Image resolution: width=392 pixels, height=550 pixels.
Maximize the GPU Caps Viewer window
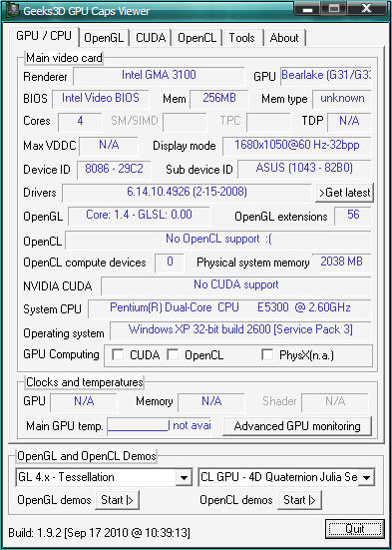pyautogui.click(x=334, y=9)
